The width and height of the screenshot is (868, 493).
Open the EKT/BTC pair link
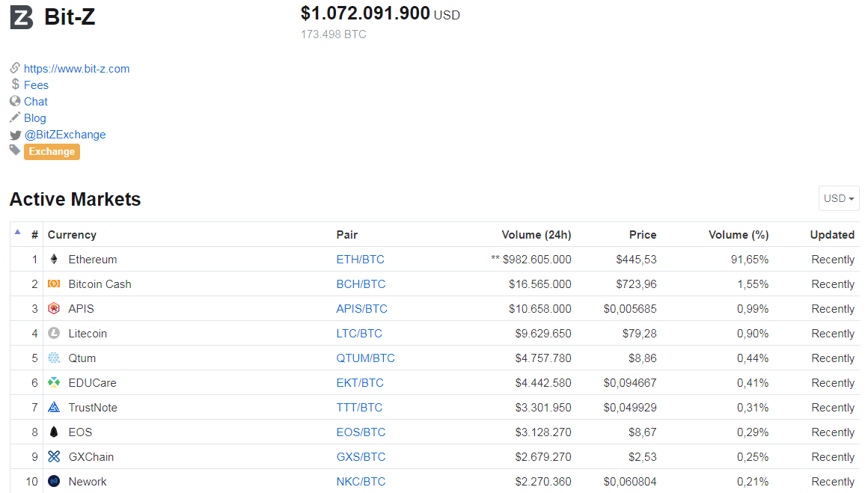tap(360, 383)
